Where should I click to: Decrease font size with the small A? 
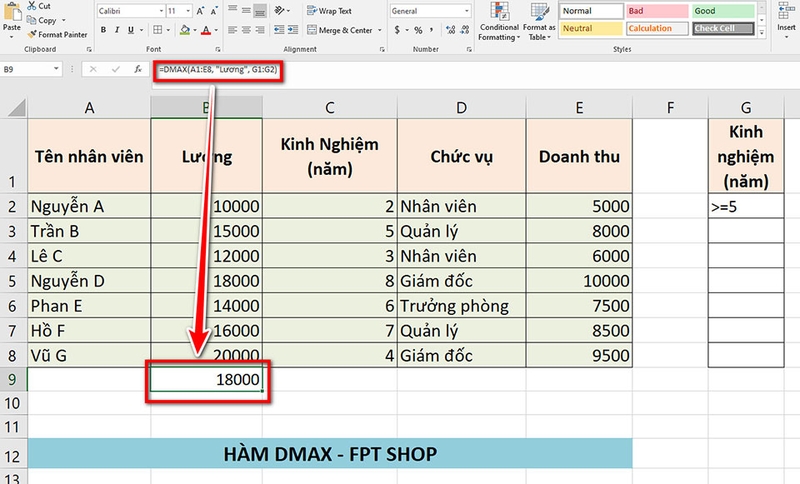pyautogui.click(x=214, y=11)
